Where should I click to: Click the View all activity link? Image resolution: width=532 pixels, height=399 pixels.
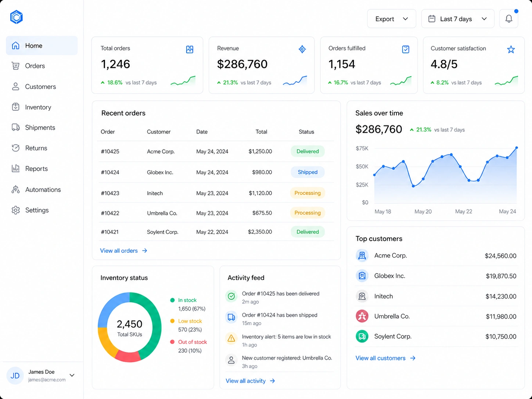pyautogui.click(x=250, y=381)
